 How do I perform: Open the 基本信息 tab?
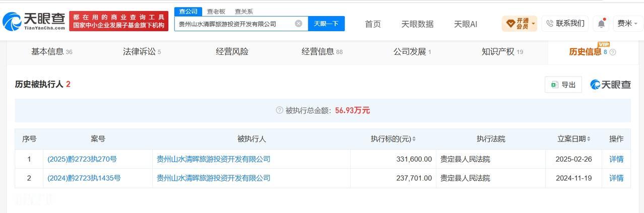coord(52,51)
